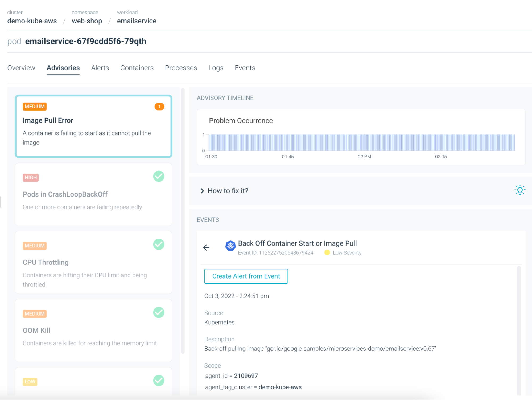
Task: Open the Alerts tab
Action: pos(100,68)
